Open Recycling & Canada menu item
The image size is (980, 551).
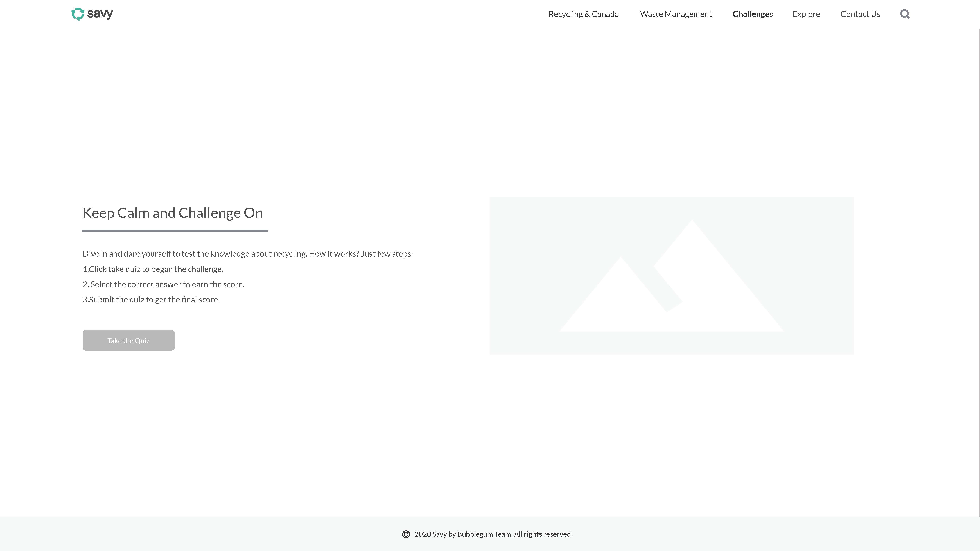coord(584,14)
